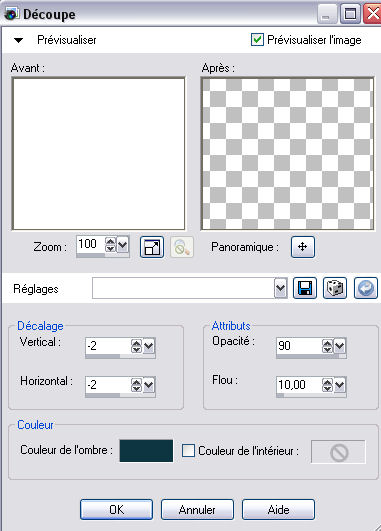Click in the Zoom value field showing 100
The image size is (381, 531).
(91, 244)
